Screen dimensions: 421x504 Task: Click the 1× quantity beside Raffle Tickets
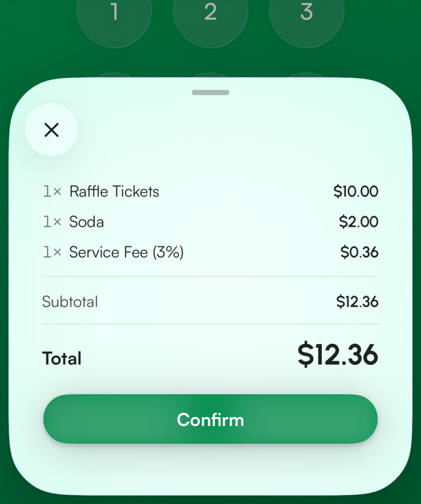52,192
